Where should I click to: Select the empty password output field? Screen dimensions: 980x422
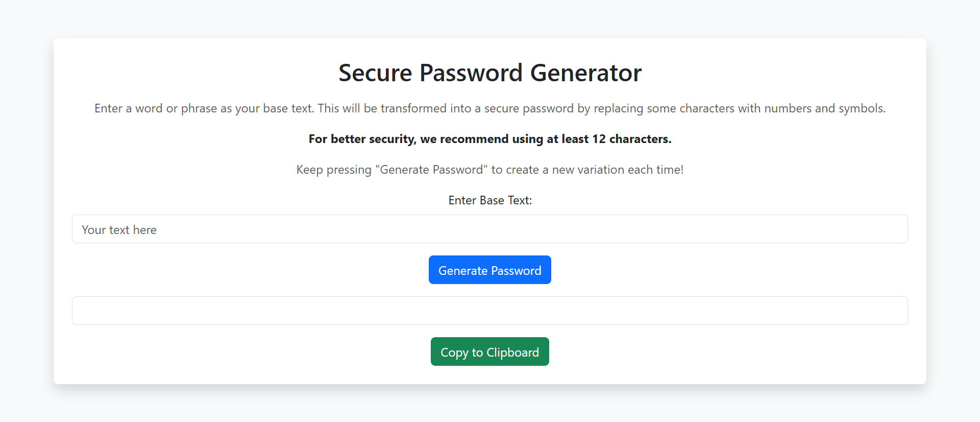489,310
